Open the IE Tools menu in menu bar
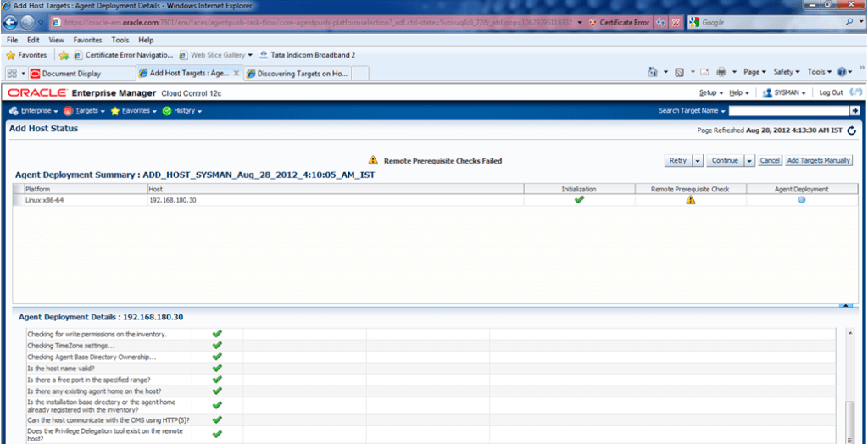This screenshot has width=868, height=444. 120,40
